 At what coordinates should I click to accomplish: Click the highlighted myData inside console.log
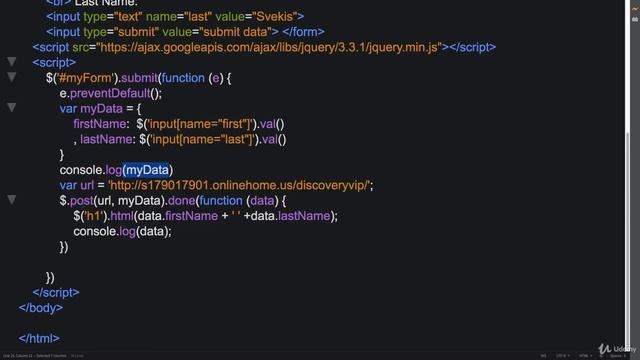(147, 170)
